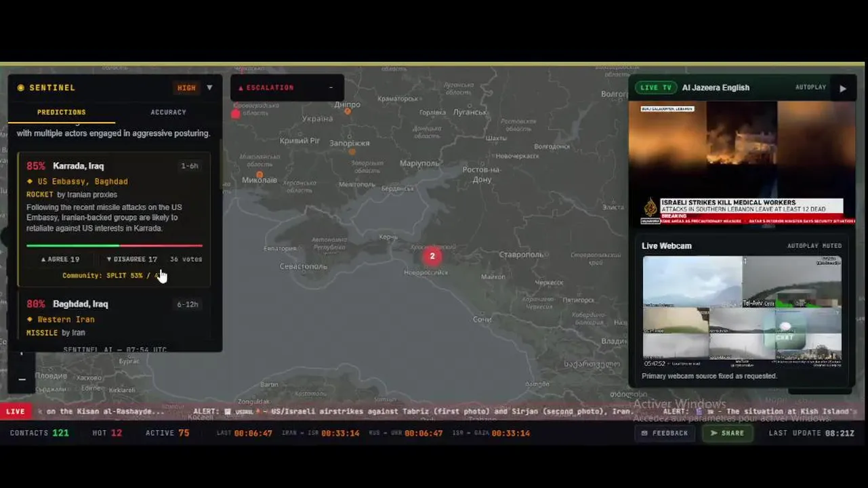Click the LIVE TV badge

pyautogui.click(x=656, y=87)
